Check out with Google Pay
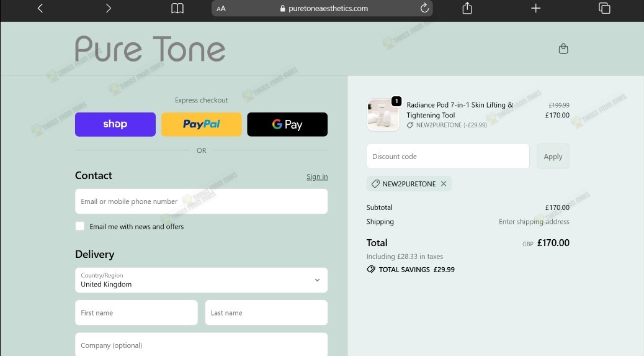The height and width of the screenshot is (356, 644). click(287, 124)
